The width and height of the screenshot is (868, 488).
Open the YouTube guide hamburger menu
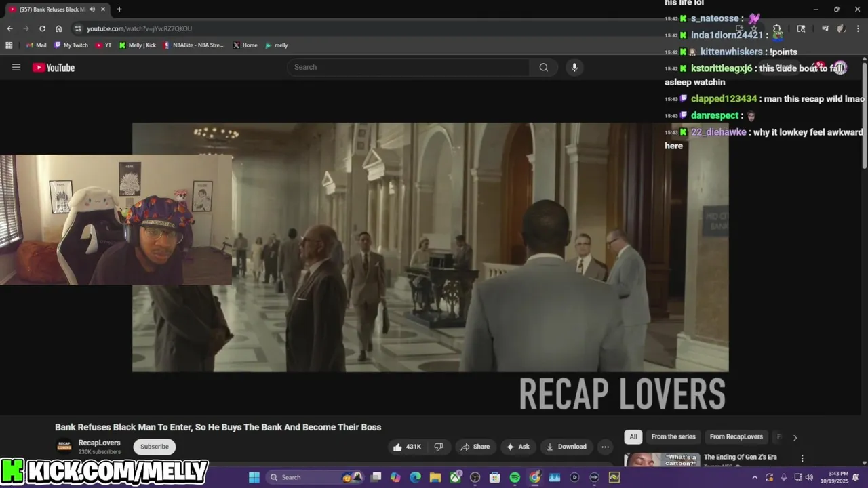click(16, 67)
